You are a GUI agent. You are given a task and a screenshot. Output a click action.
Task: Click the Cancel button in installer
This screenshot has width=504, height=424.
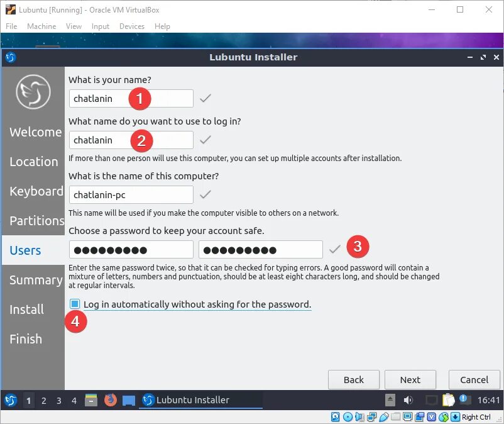(474, 379)
